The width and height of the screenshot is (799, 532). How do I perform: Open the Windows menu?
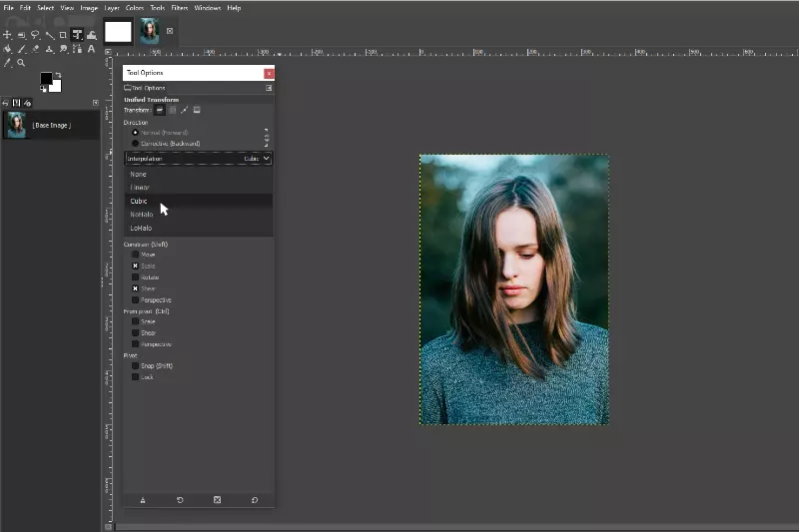point(208,8)
